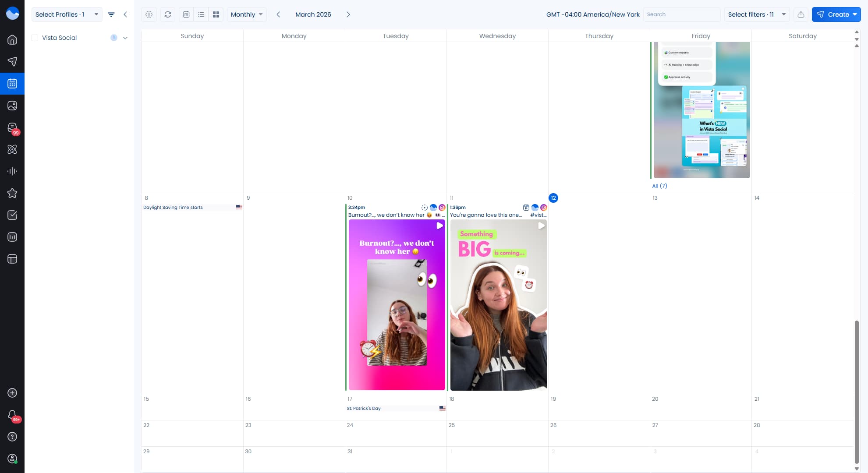Toggle the profiles filter icon

click(x=111, y=14)
